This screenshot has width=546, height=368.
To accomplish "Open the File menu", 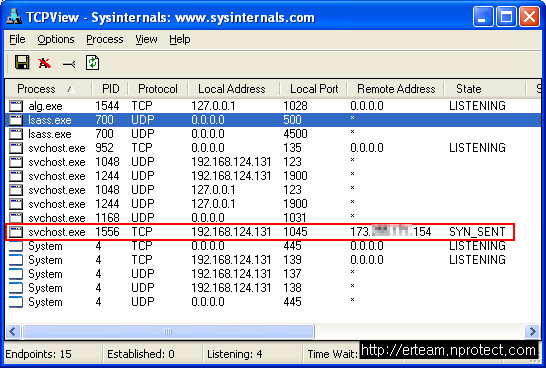I will pyautogui.click(x=17, y=39).
